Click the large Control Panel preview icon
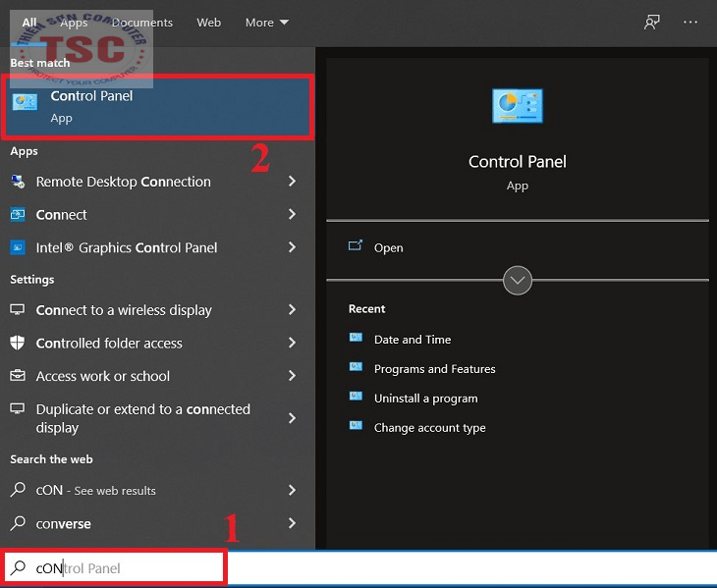The image size is (717, 588). [x=518, y=106]
